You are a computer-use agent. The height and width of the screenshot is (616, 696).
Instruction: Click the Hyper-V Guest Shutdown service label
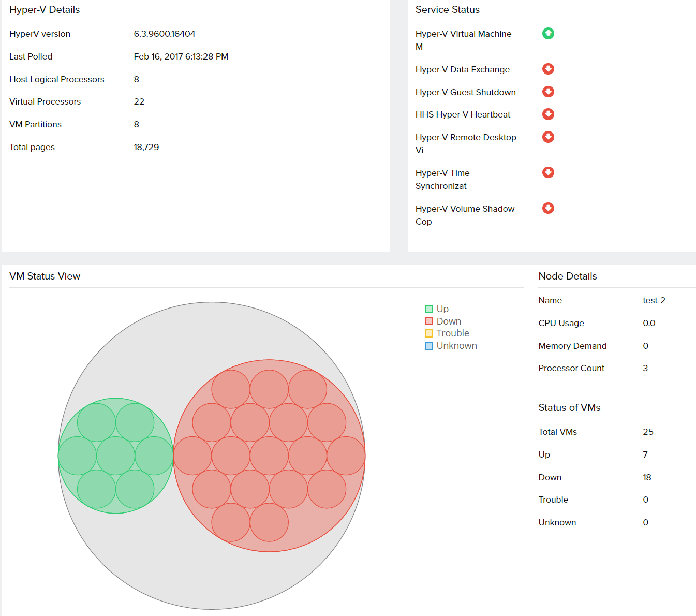(465, 92)
